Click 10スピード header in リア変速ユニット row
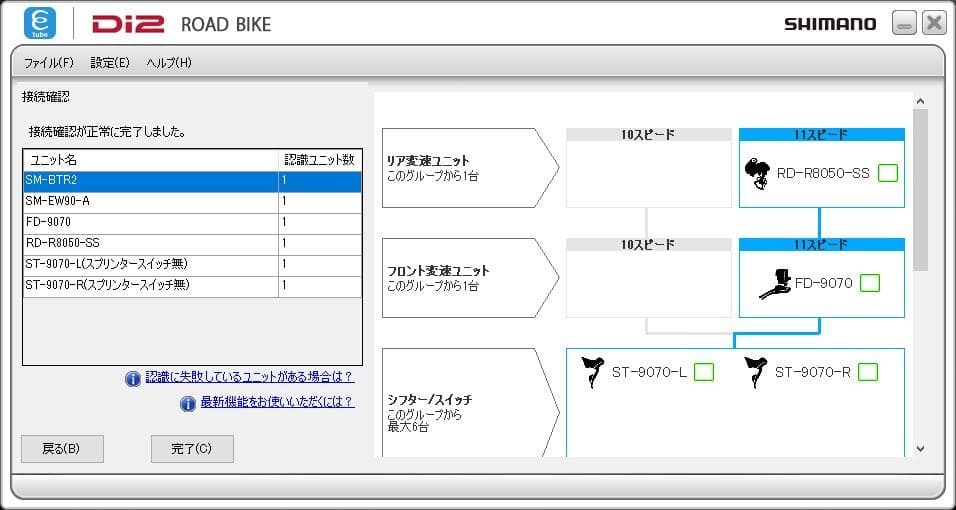This screenshot has width=956, height=510. pos(649,135)
